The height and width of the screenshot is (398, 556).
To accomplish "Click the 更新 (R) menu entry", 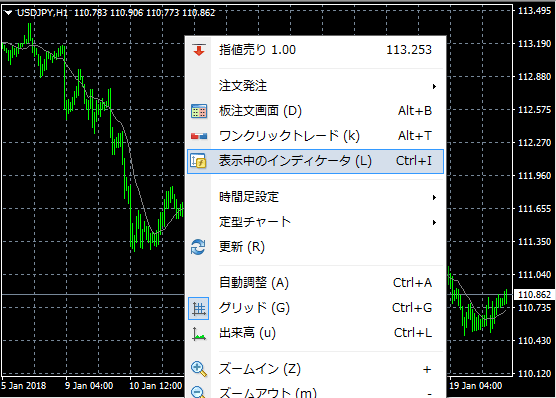I will [x=315, y=247].
